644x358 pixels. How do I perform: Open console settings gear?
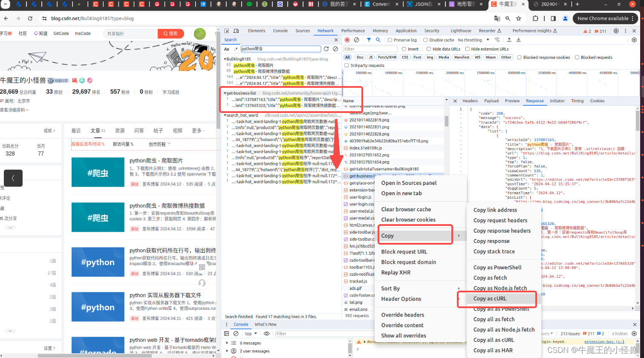(x=635, y=334)
